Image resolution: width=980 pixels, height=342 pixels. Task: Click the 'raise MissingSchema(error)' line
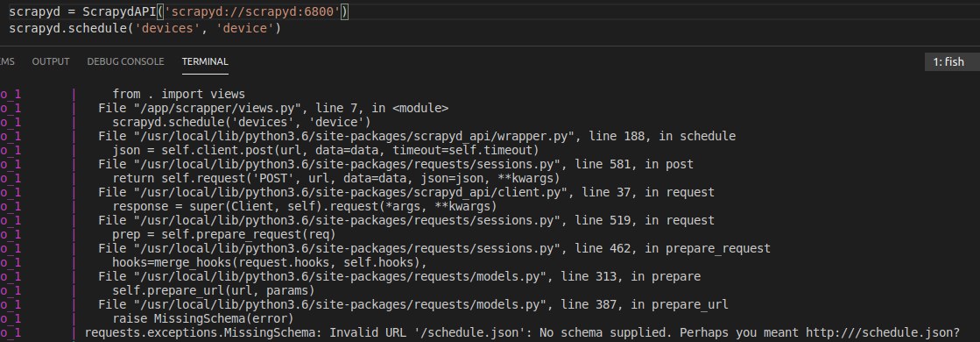203,319
